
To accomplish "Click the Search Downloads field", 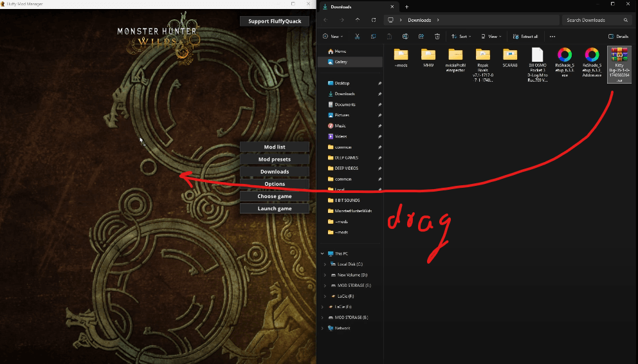I will [597, 20].
